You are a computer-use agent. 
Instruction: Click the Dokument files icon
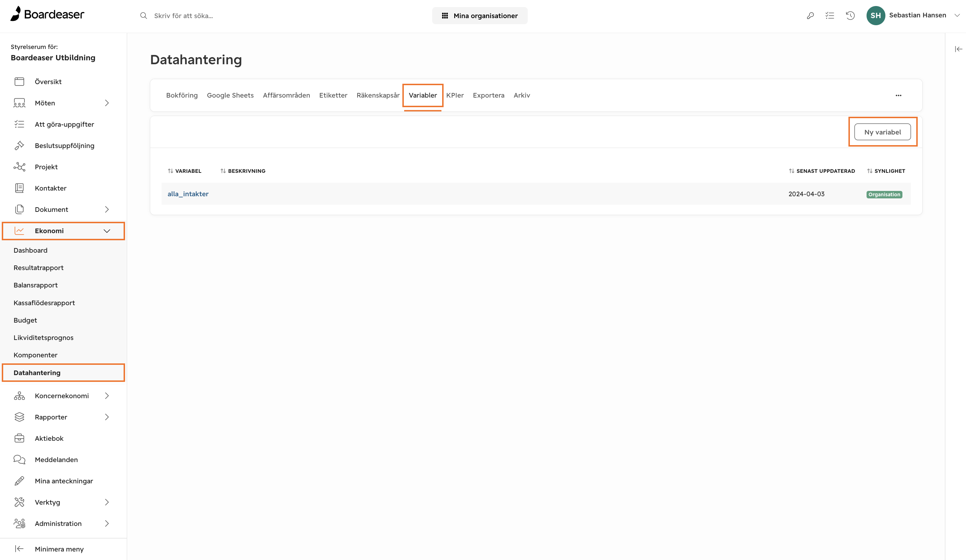[20, 209]
